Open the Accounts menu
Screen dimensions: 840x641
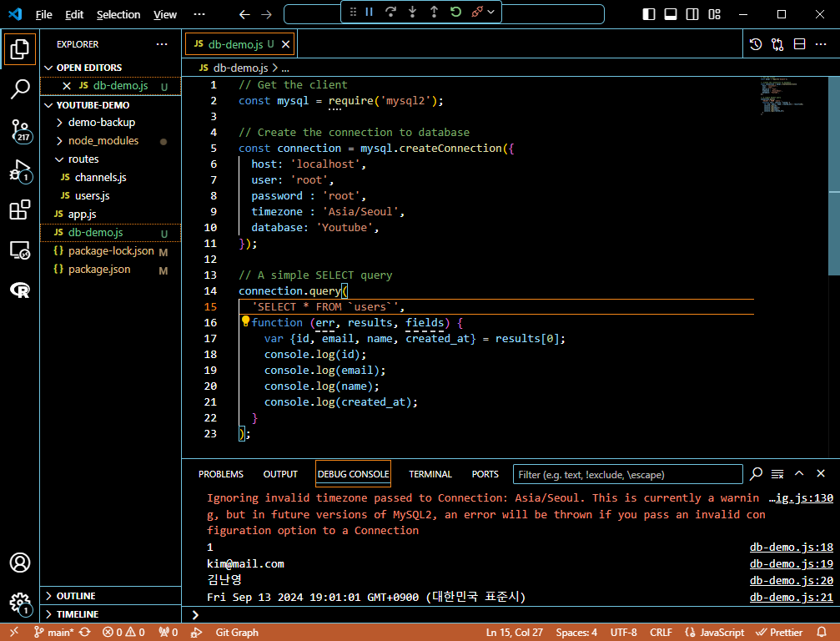coord(20,563)
